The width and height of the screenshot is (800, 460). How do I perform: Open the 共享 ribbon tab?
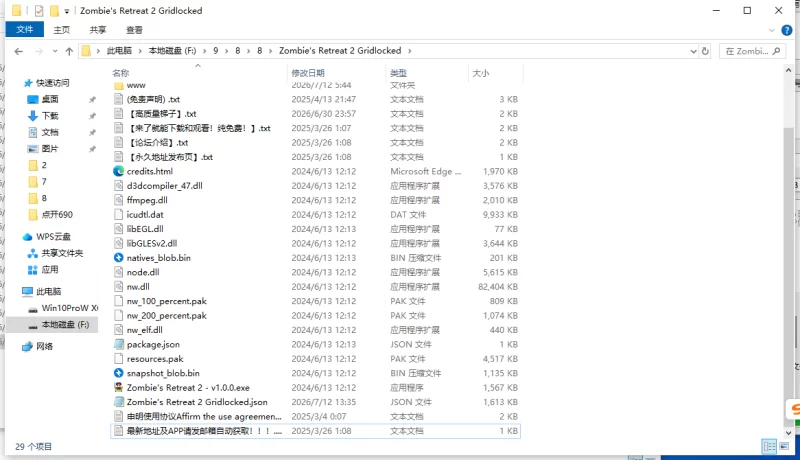(98, 30)
